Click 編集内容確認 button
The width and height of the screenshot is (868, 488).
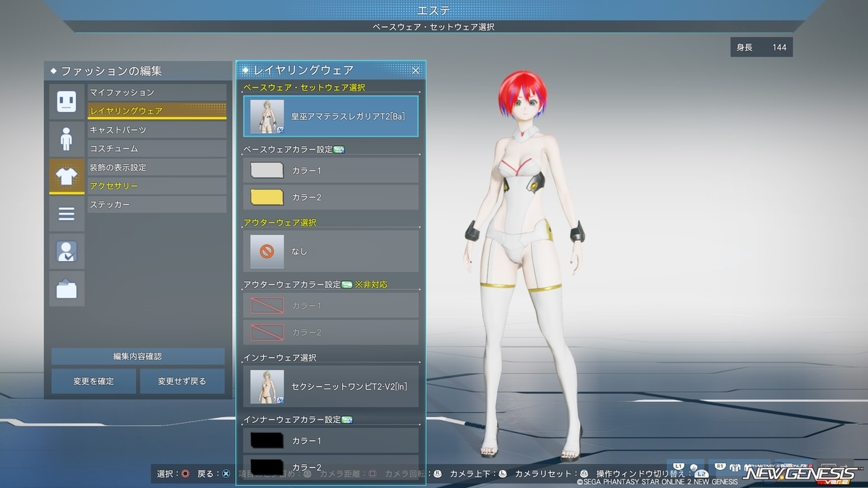click(x=137, y=356)
